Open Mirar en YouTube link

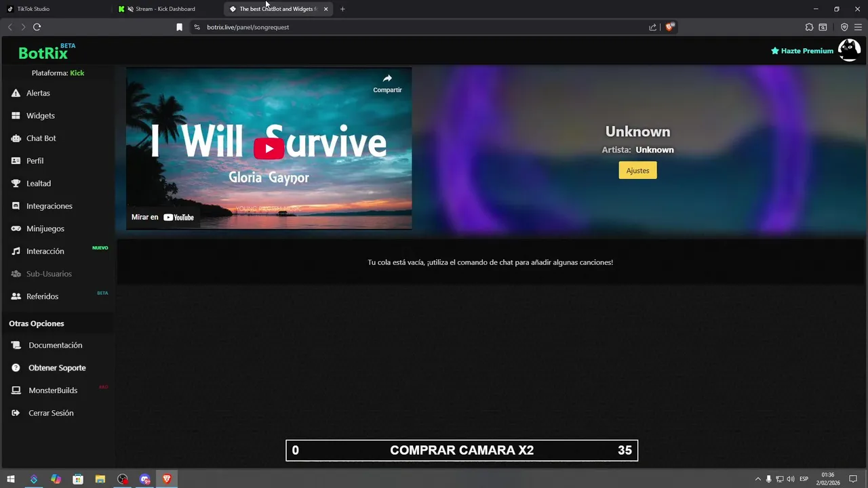(x=163, y=218)
